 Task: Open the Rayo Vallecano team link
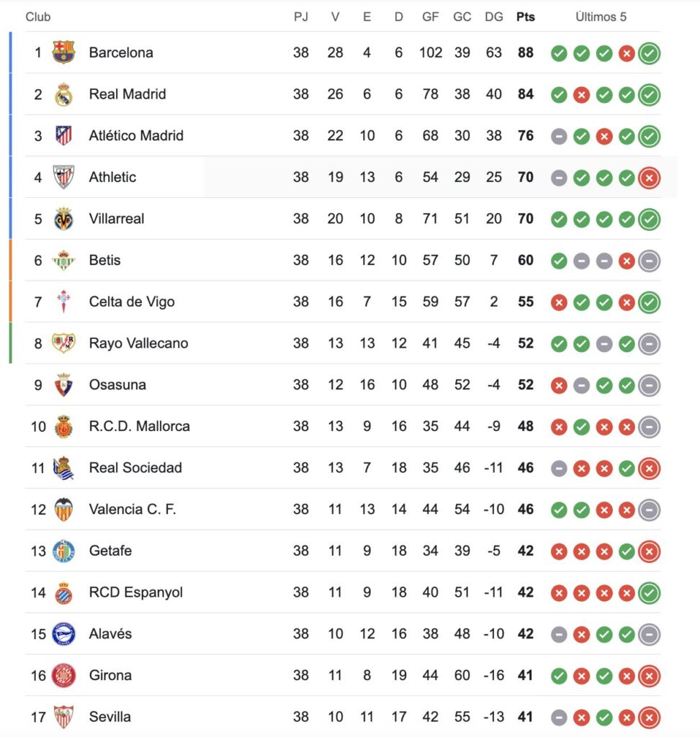(x=138, y=343)
